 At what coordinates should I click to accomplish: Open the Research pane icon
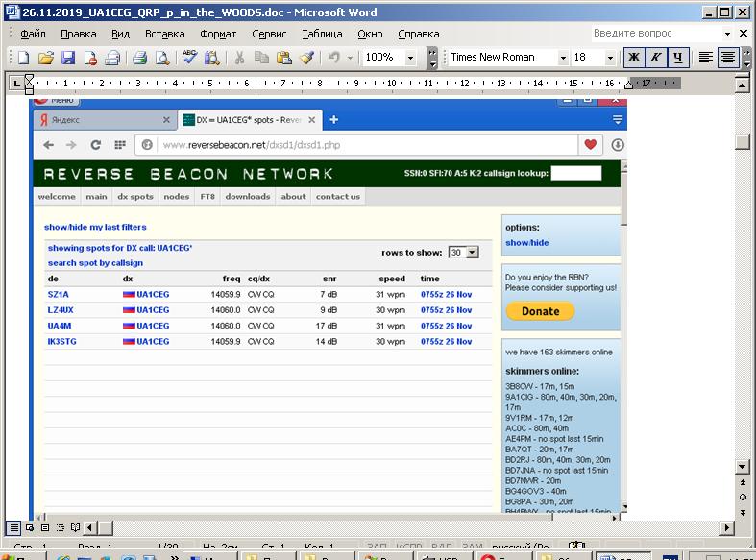[x=211, y=58]
